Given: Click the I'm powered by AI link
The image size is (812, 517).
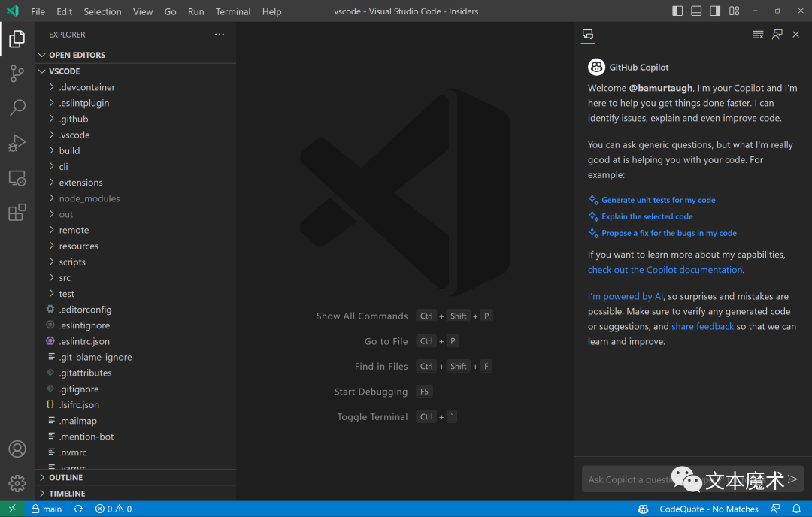Looking at the screenshot, I should [x=625, y=296].
